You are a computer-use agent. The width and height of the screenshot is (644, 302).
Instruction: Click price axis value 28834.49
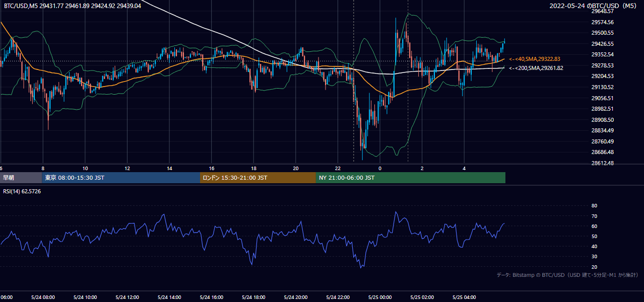pyautogui.click(x=602, y=130)
